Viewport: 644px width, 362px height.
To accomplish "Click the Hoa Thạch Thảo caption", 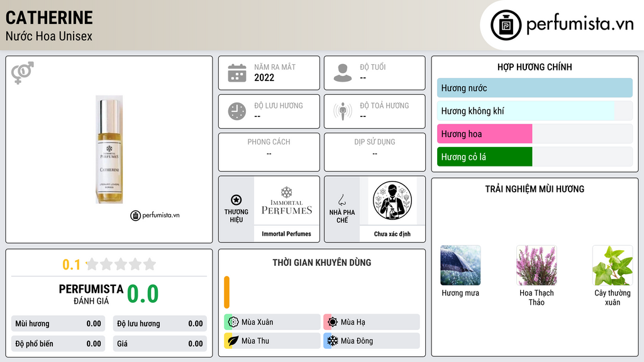I will tap(536, 297).
